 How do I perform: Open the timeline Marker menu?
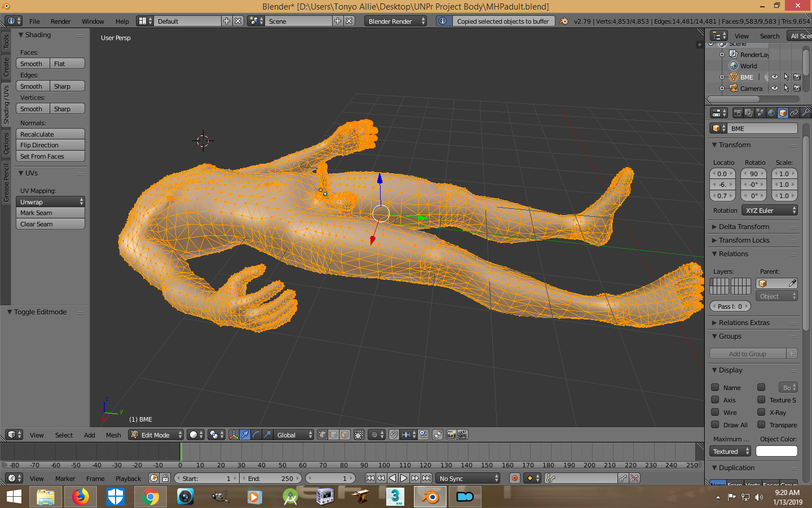pos(65,478)
